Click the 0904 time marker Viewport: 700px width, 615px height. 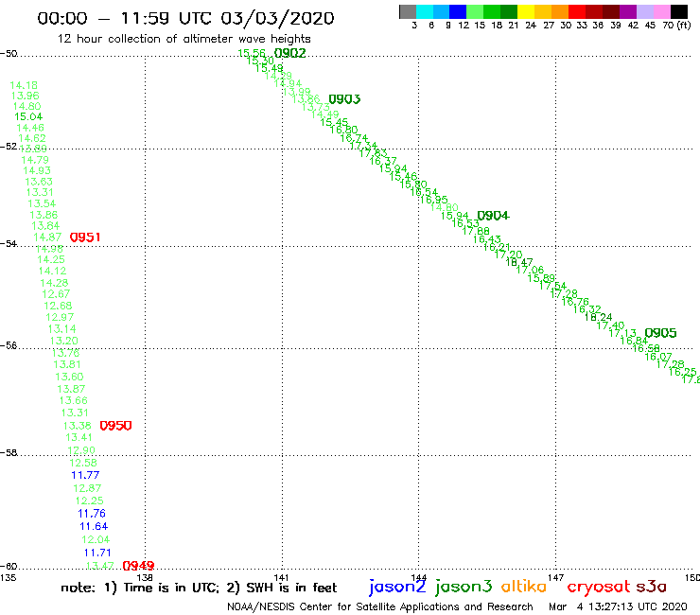[493, 216]
